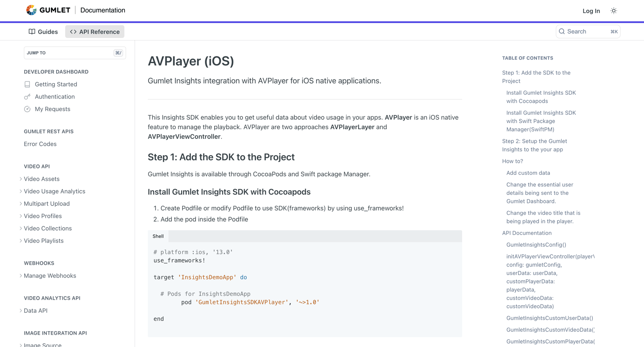Click the Authentication key icon

tap(27, 97)
